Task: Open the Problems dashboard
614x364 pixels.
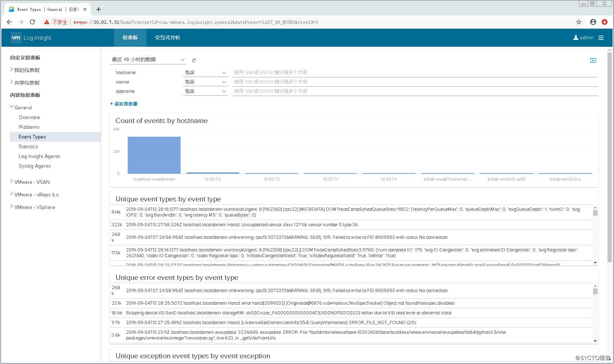Action: pyautogui.click(x=29, y=127)
